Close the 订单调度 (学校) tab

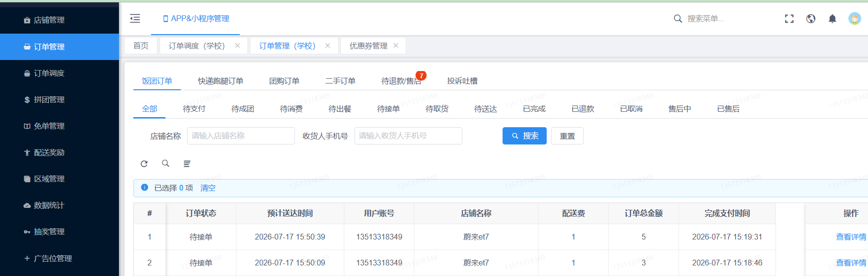click(x=237, y=46)
